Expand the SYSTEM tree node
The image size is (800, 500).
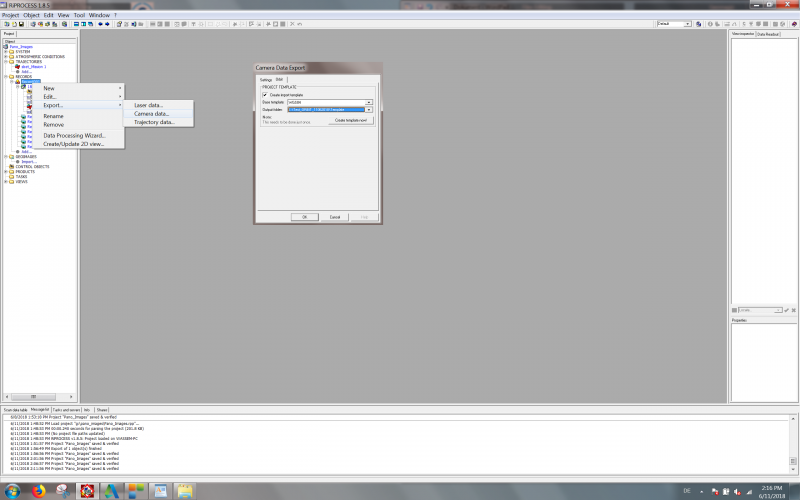coord(6,52)
